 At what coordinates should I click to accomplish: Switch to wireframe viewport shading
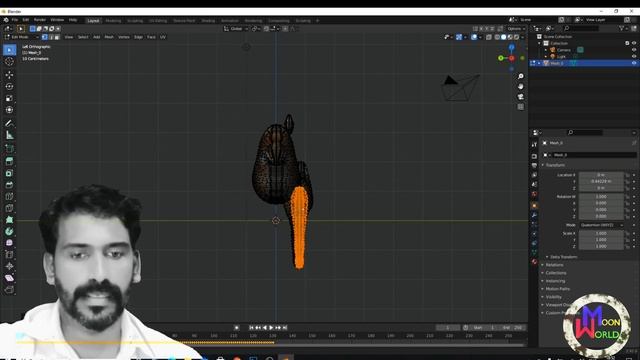tap(497, 37)
